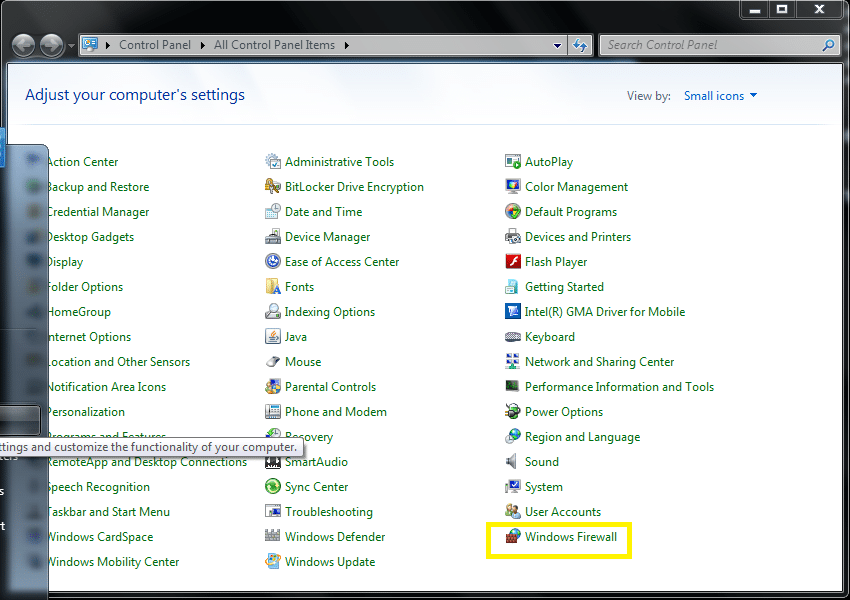
Task: Open the Default Programs icon
Action: [513, 211]
